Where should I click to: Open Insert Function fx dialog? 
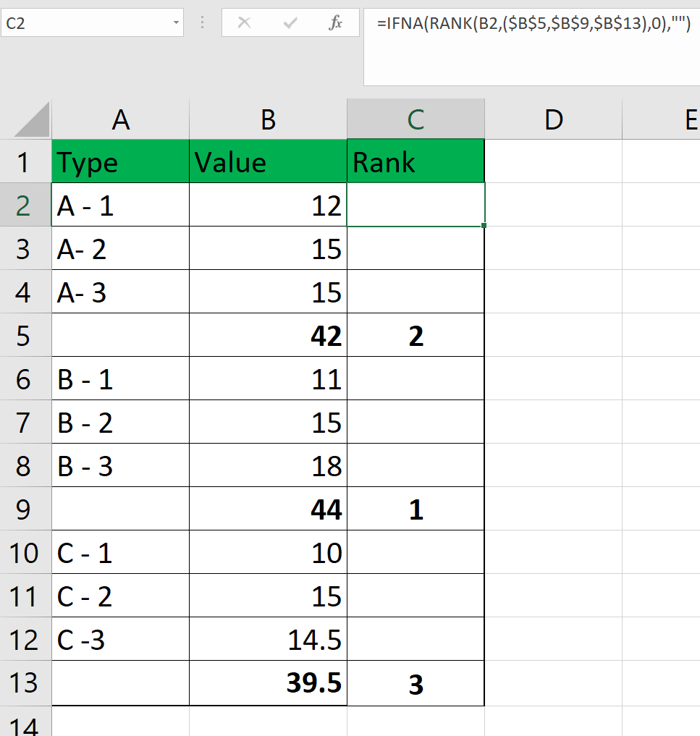point(335,23)
